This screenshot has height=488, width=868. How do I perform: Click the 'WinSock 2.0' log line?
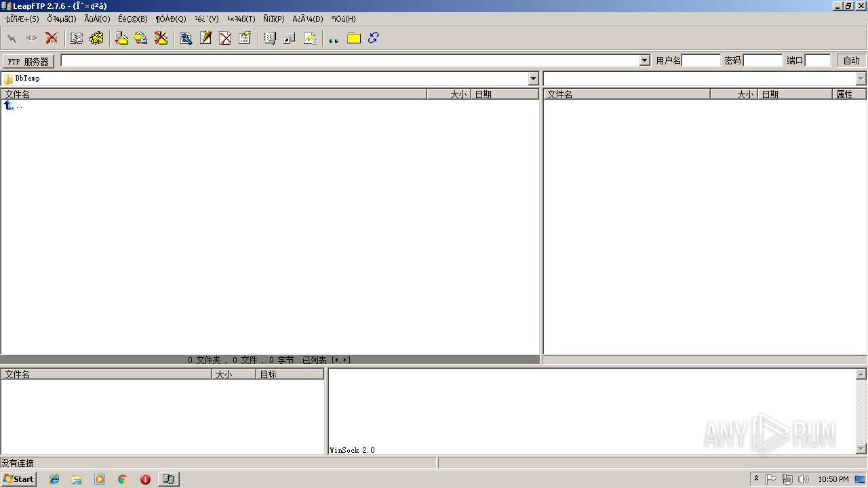(352, 450)
